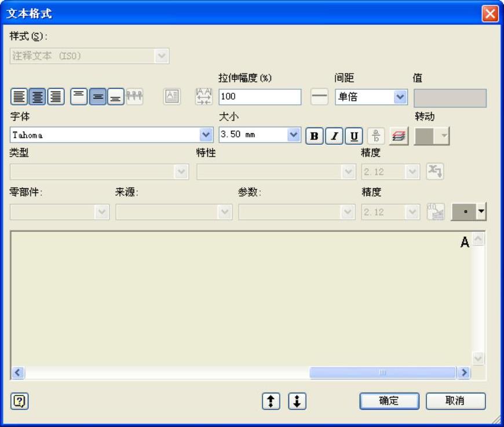This screenshot has width=504, height=427.
Task: Set right text justification
Action: 56,96
